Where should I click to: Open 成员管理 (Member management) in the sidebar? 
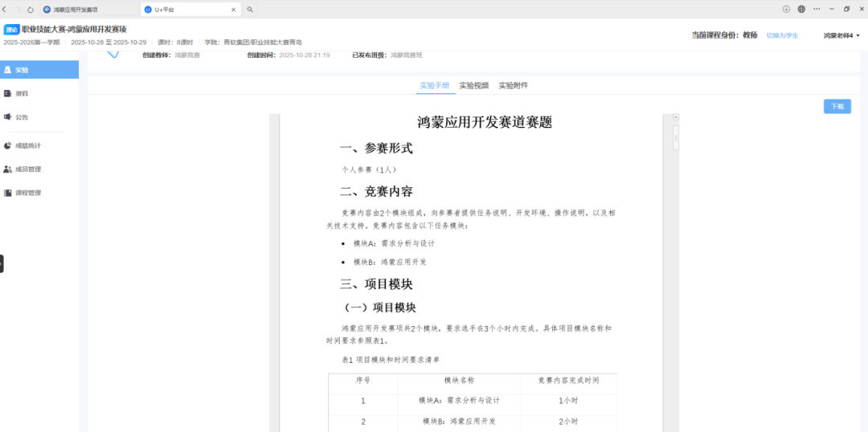coord(27,169)
